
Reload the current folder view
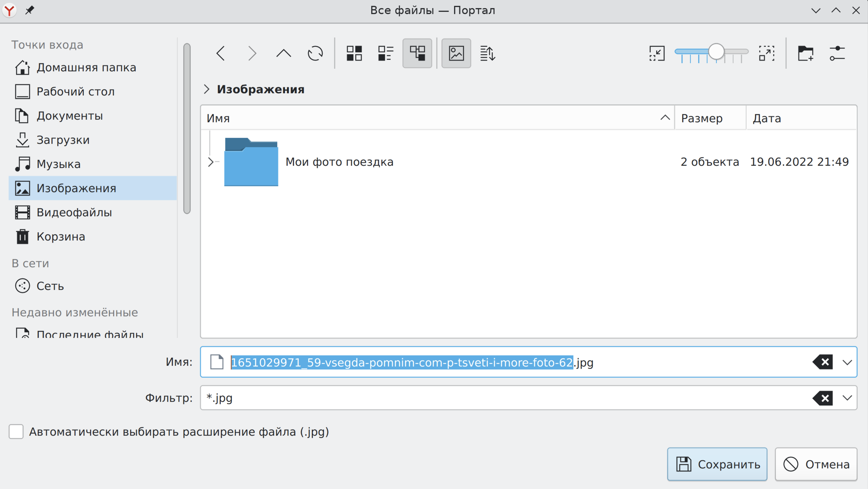(x=315, y=53)
